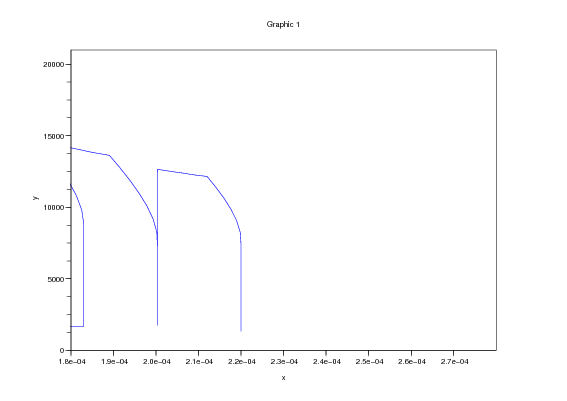The height and width of the screenshot is (401, 567).
Task: Click the 2.5e-04 x-axis tick label
Action: click(369, 362)
